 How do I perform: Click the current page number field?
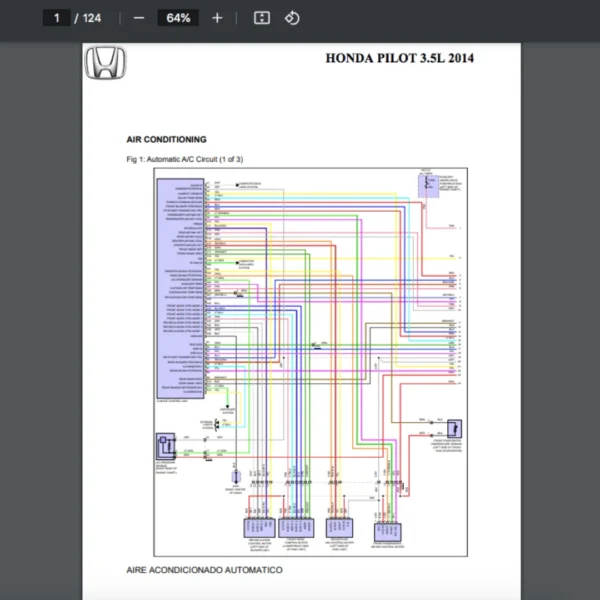coord(57,18)
